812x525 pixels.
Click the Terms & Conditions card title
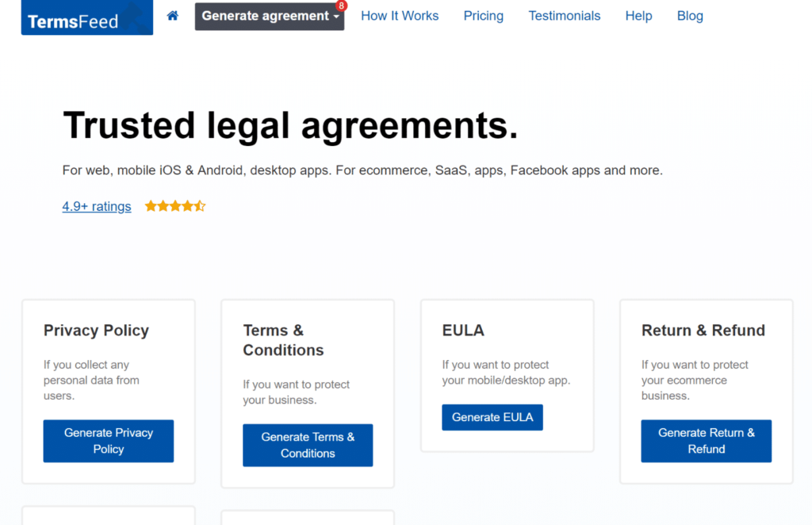(283, 340)
